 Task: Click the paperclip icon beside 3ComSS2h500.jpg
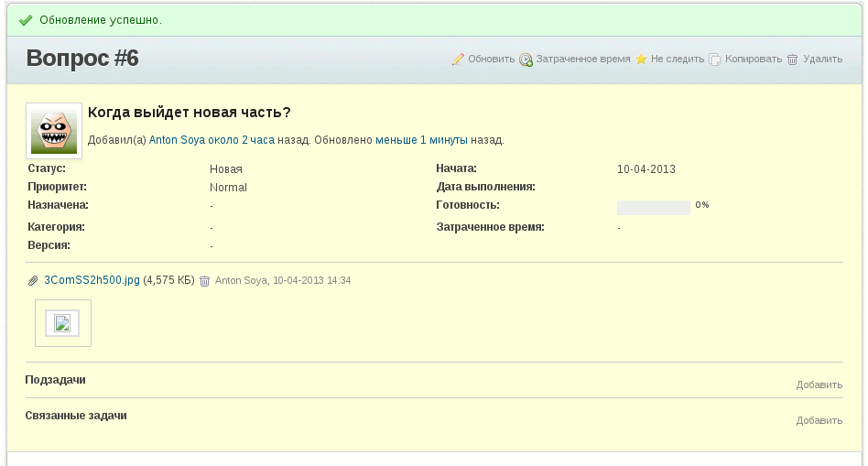click(34, 281)
